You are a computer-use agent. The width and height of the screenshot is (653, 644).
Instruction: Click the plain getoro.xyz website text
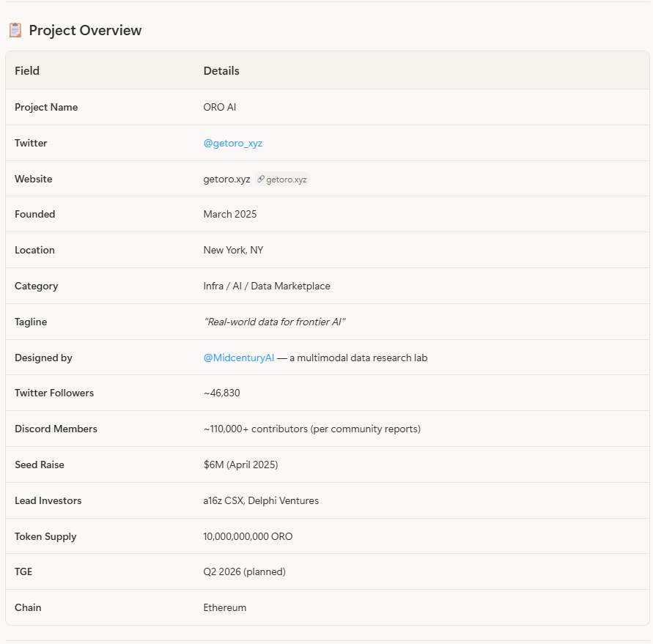point(226,179)
